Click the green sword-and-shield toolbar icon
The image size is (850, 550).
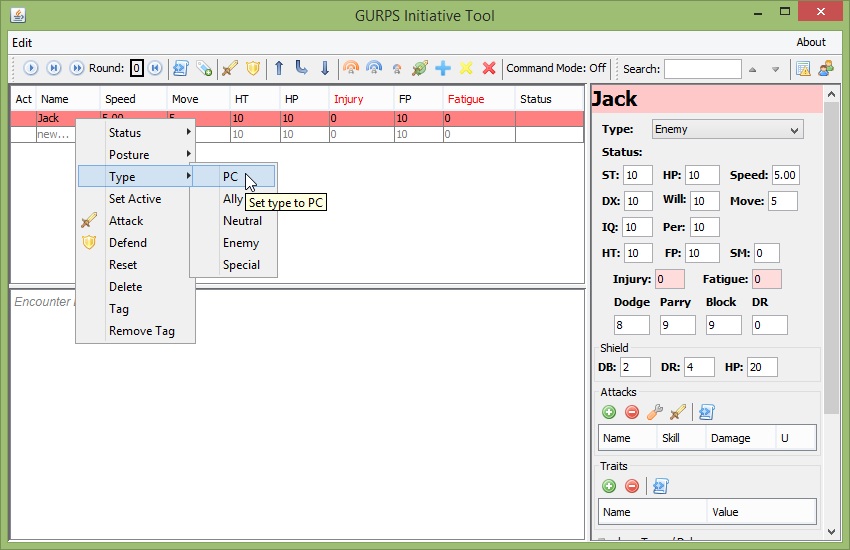pos(420,68)
